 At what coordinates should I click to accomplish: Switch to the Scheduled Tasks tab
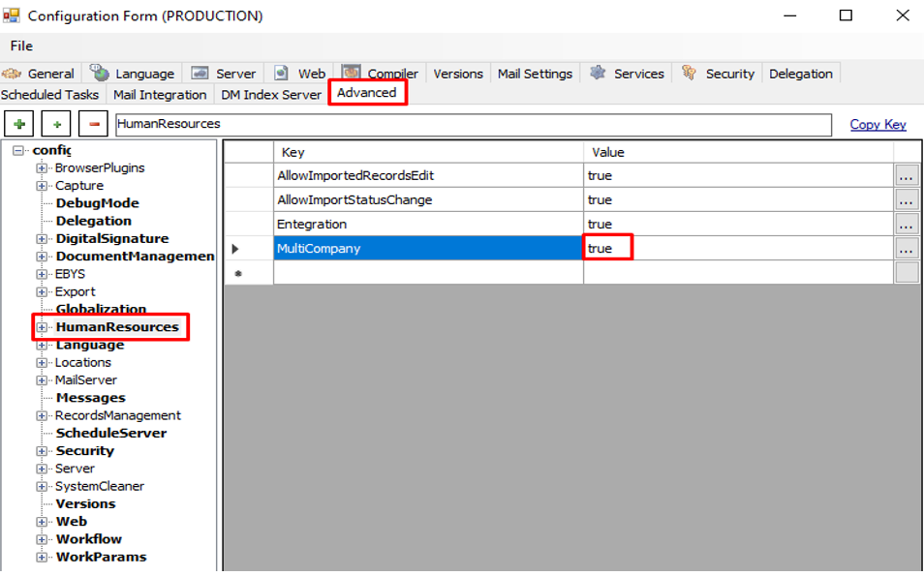(50, 95)
